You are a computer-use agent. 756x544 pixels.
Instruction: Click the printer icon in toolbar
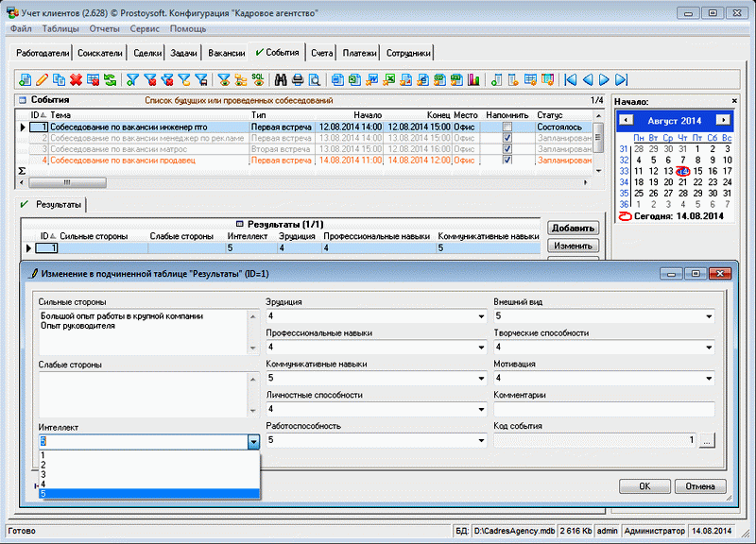(x=298, y=79)
